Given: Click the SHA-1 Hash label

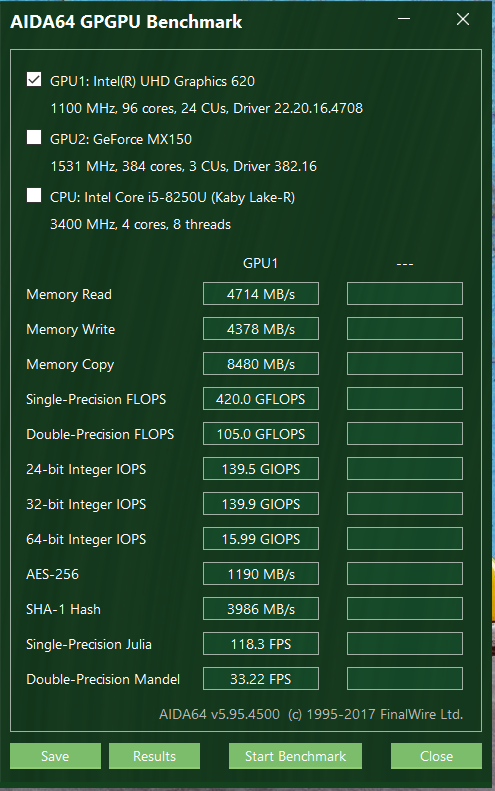Looking at the screenshot, I should [64, 609].
